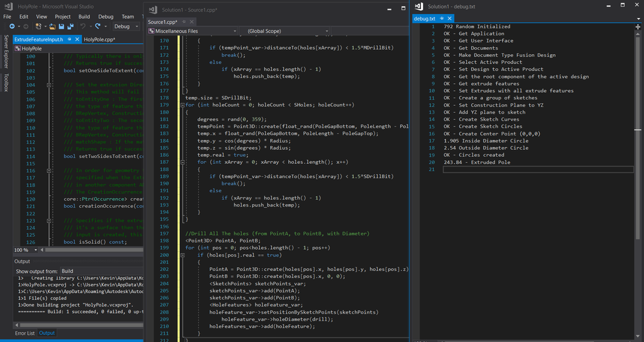Viewport: 644px width, 342px height.
Task: Open the Project menu
Action: 63,16
